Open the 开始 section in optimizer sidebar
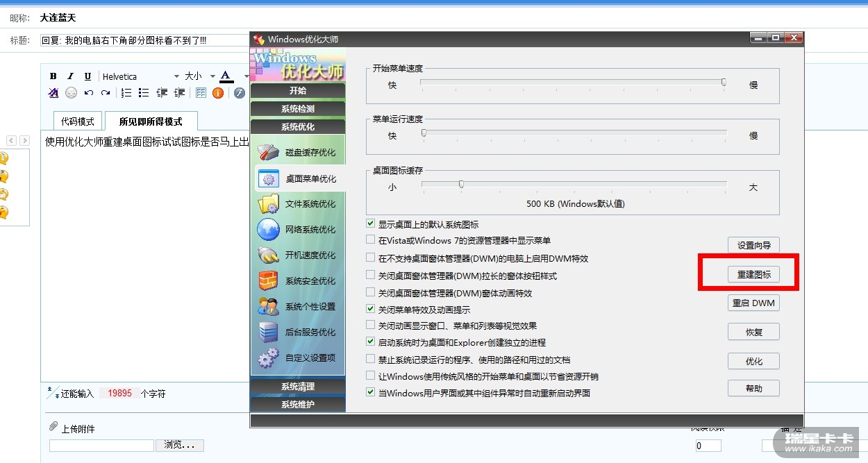The width and height of the screenshot is (868, 463). point(298,91)
